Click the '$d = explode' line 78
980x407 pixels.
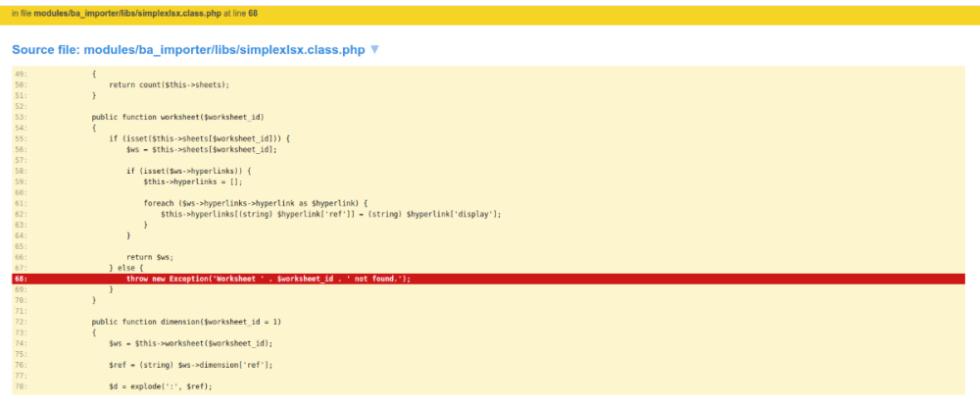[x=161, y=386]
